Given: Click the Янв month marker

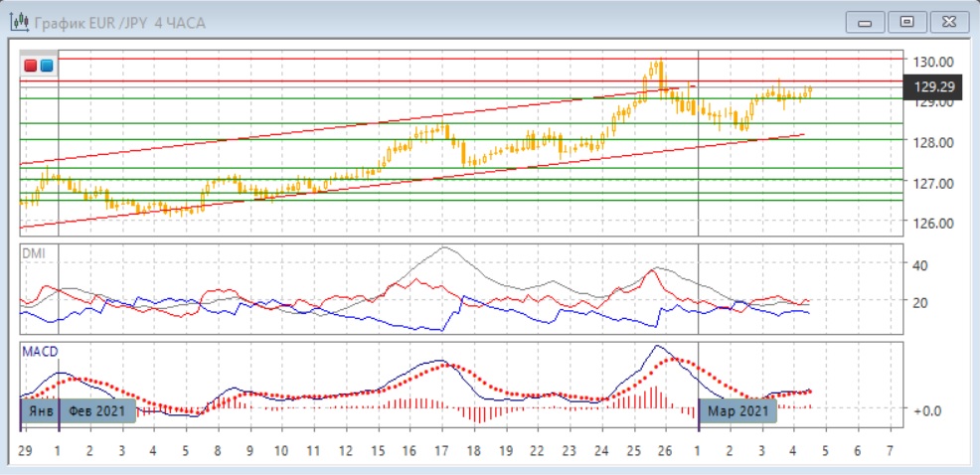Looking at the screenshot, I should [39, 410].
